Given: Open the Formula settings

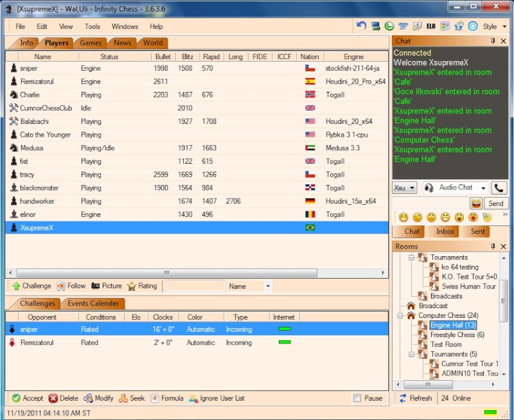Looking at the screenshot, I should (x=167, y=398).
